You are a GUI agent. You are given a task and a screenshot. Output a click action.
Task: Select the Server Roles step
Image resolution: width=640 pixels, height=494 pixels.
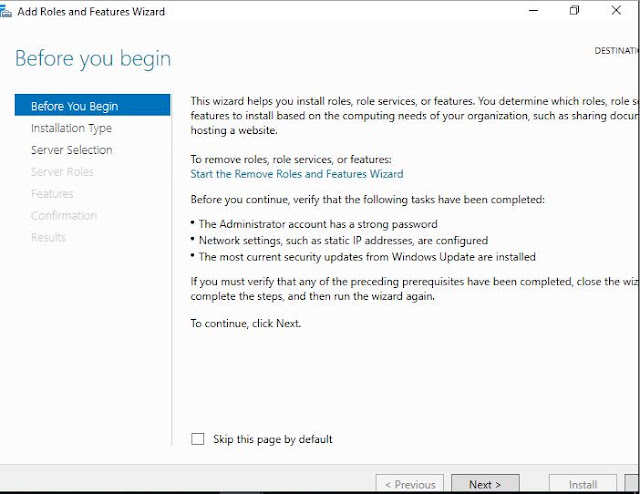click(62, 172)
